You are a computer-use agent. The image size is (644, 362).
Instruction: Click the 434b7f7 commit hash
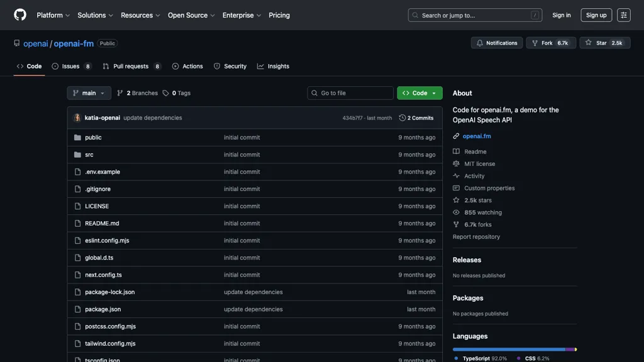[352, 118]
